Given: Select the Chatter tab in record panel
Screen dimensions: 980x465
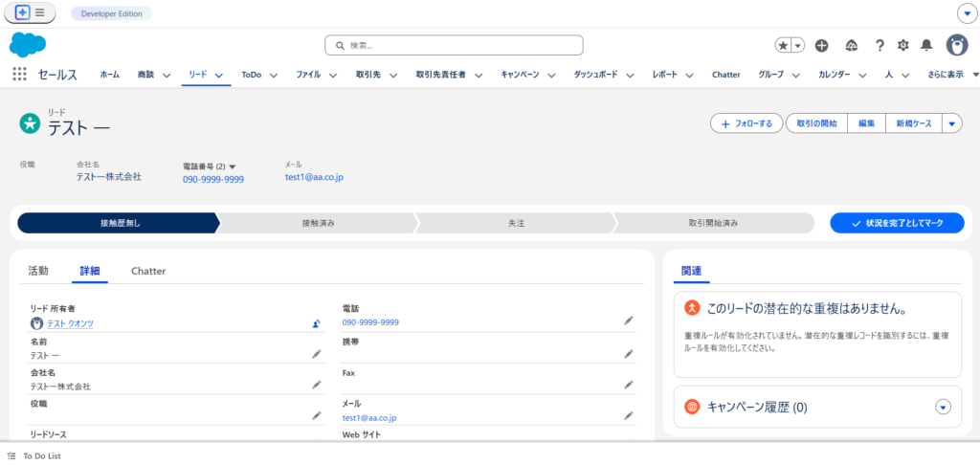Looking at the screenshot, I should 148,271.
